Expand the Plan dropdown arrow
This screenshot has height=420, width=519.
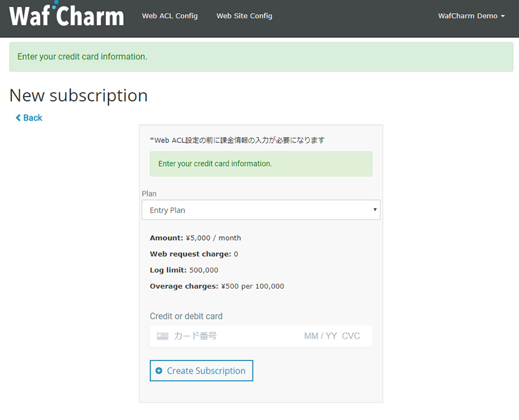[x=375, y=210]
